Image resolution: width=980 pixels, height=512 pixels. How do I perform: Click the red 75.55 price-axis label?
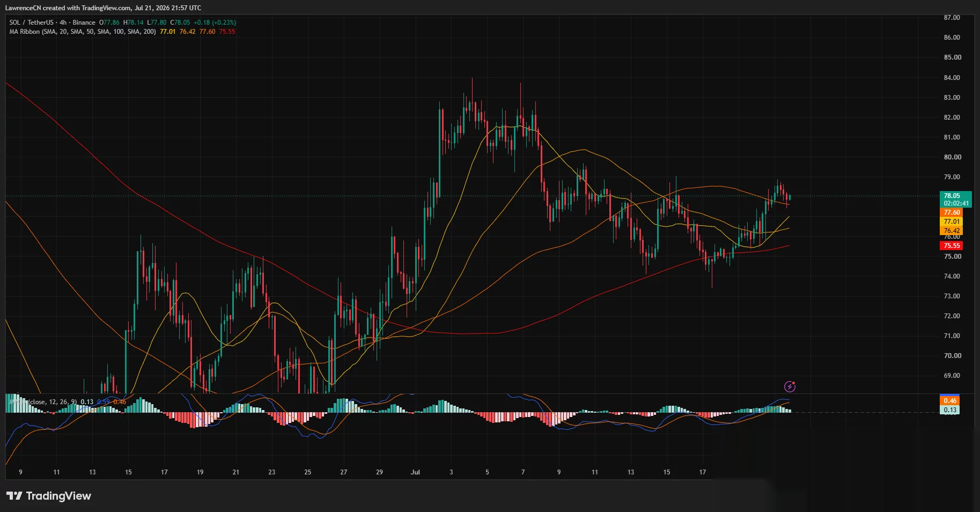pyautogui.click(x=952, y=246)
